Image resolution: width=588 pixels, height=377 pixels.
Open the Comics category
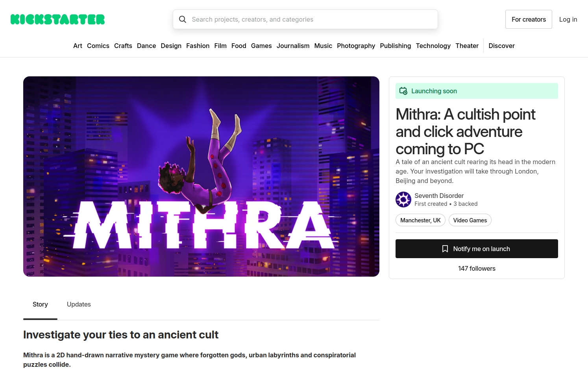[98, 46]
